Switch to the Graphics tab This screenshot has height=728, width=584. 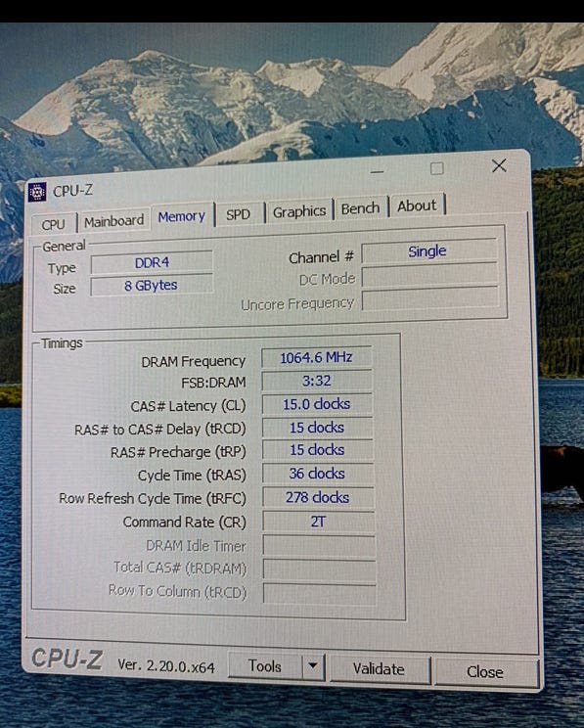coord(299,211)
